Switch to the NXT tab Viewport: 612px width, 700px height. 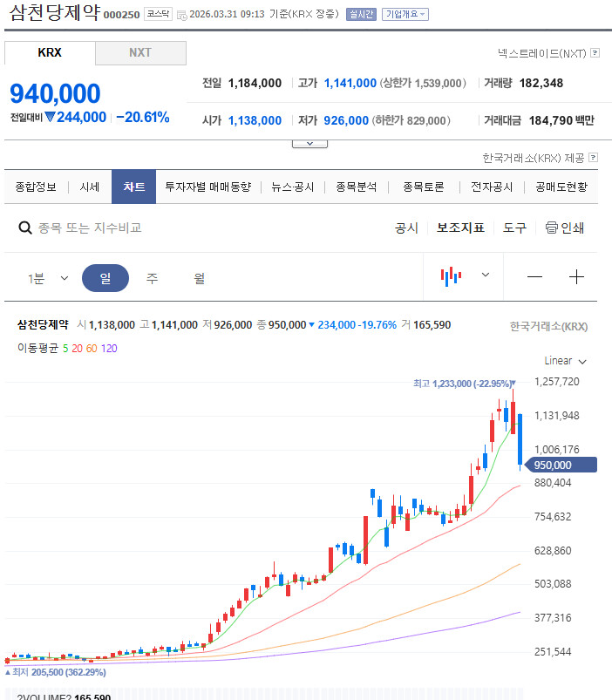pyautogui.click(x=140, y=52)
